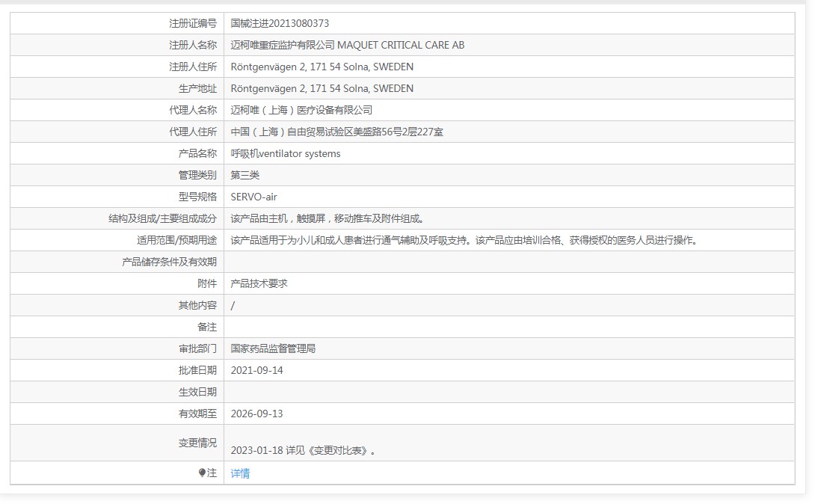Click the 生效日期 label cell
Viewport: 818px width, 504px height.
[117, 392]
